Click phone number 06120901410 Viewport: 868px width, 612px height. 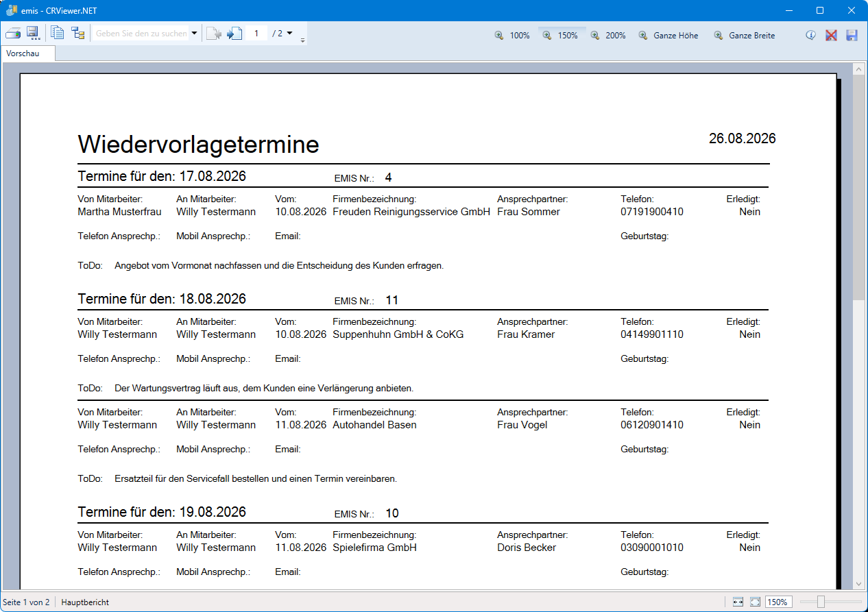tap(652, 425)
